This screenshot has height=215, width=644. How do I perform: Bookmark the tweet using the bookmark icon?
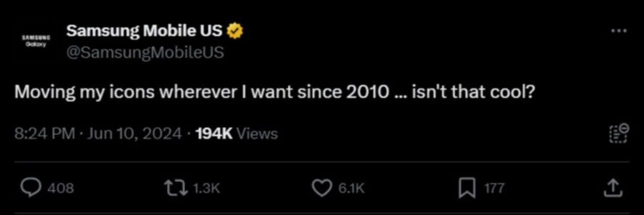click(467, 188)
